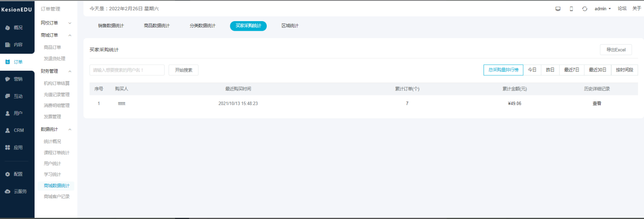
Task: Open the 用户 users sidebar icon
Action: (x=8, y=113)
